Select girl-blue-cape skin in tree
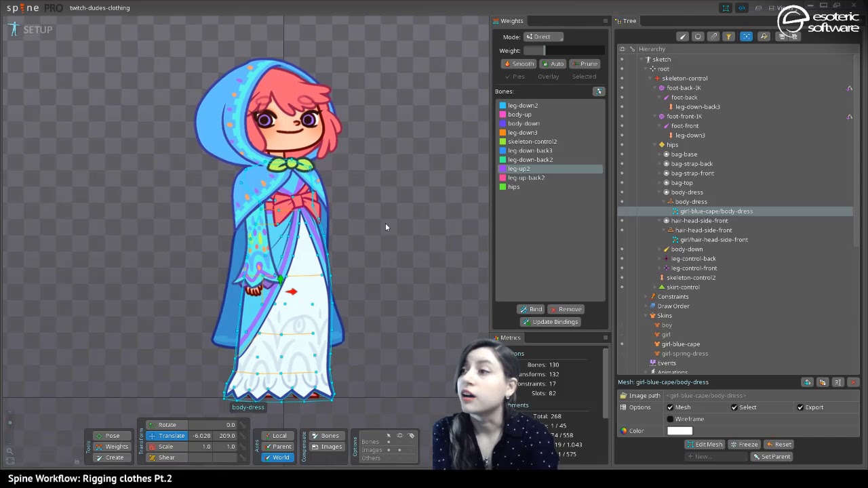The height and width of the screenshot is (488, 868). pyautogui.click(x=680, y=344)
